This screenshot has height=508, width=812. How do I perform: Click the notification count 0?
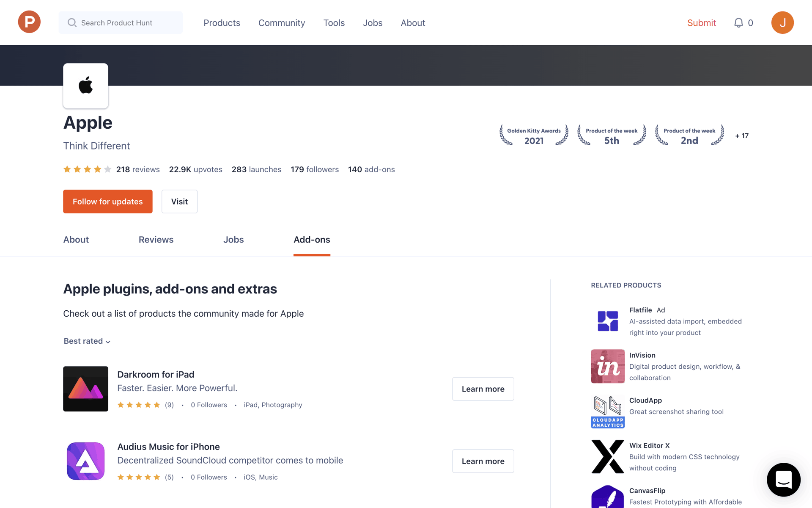point(750,23)
